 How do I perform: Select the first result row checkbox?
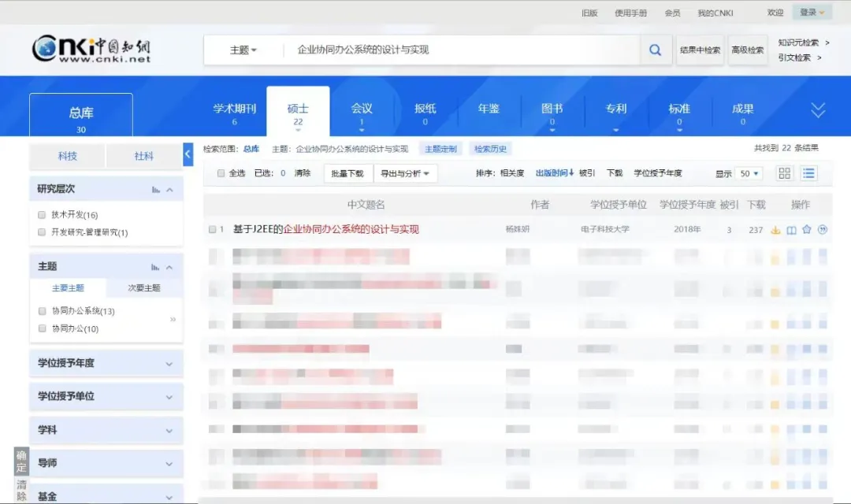coord(212,229)
